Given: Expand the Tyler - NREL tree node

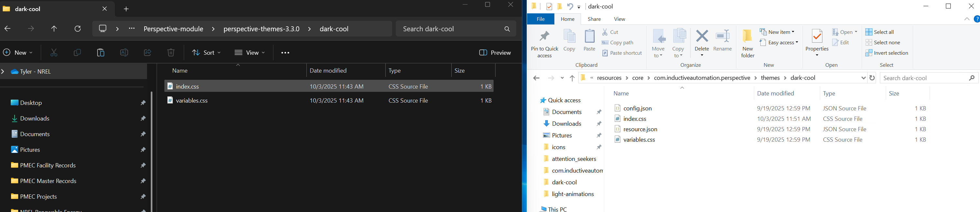Looking at the screenshot, I should click(4, 71).
